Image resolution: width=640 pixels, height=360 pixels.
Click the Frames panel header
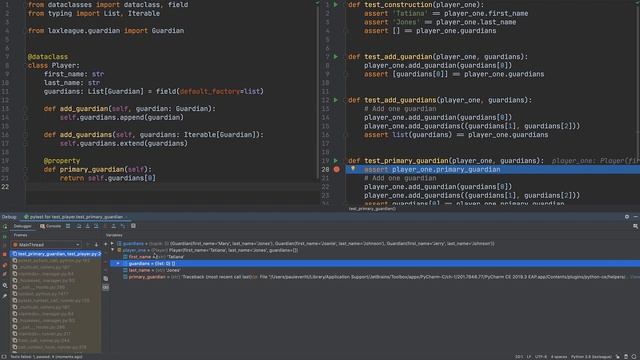20,235
